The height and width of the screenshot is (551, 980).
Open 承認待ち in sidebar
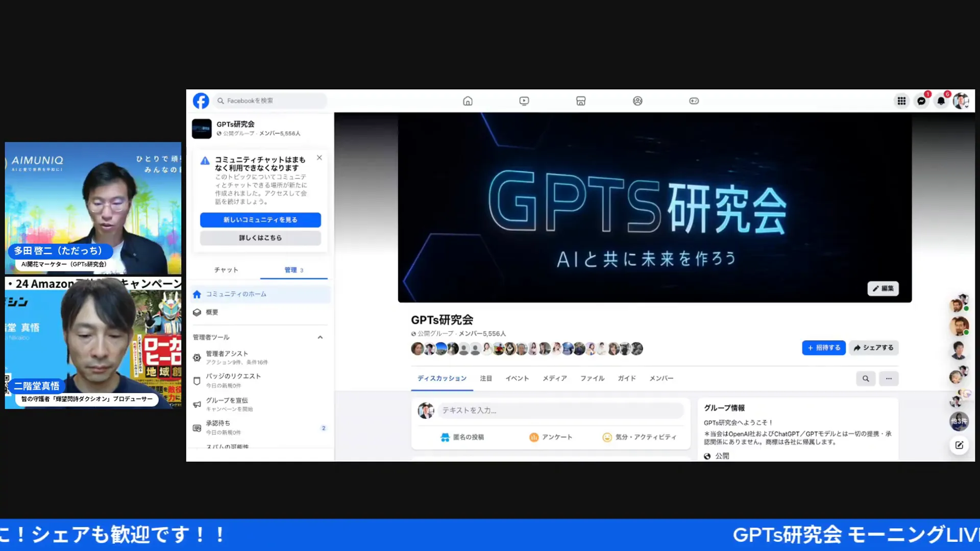[x=261, y=428]
